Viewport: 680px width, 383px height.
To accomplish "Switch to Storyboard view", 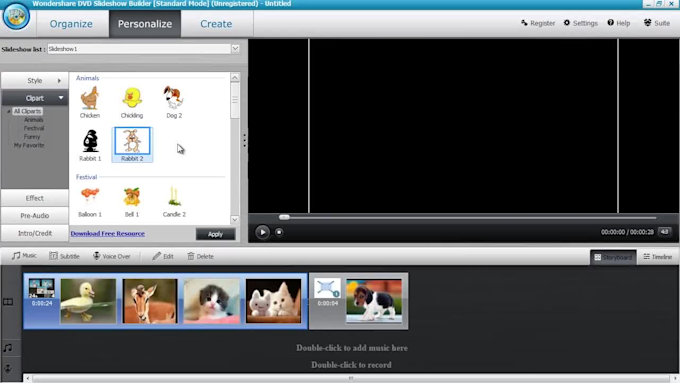I will click(x=613, y=257).
